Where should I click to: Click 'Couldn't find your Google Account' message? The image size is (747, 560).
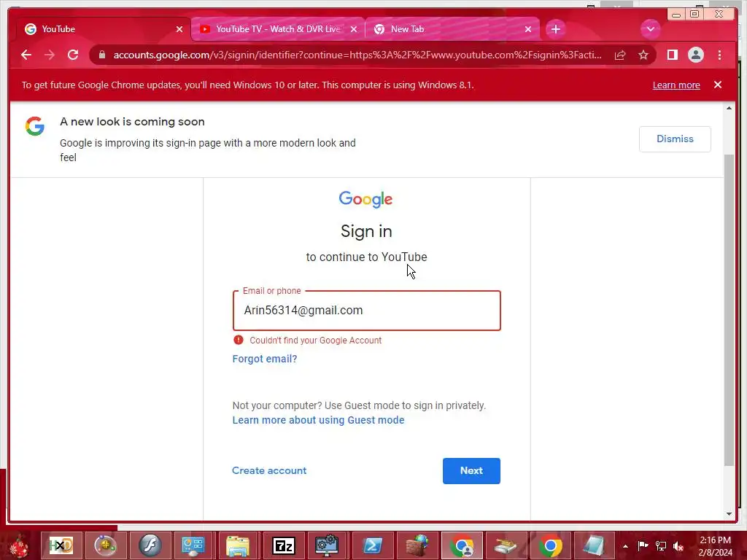[315, 341]
